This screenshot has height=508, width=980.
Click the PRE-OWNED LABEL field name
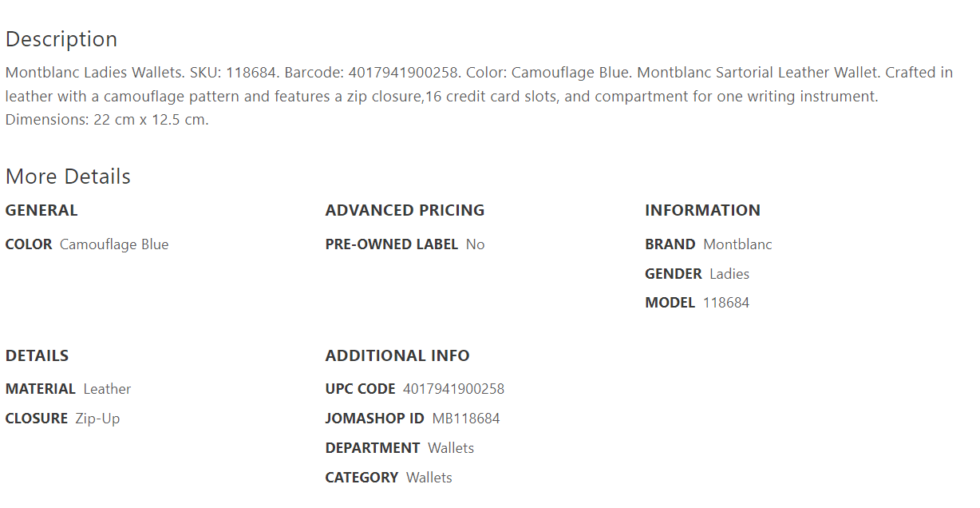pos(391,244)
